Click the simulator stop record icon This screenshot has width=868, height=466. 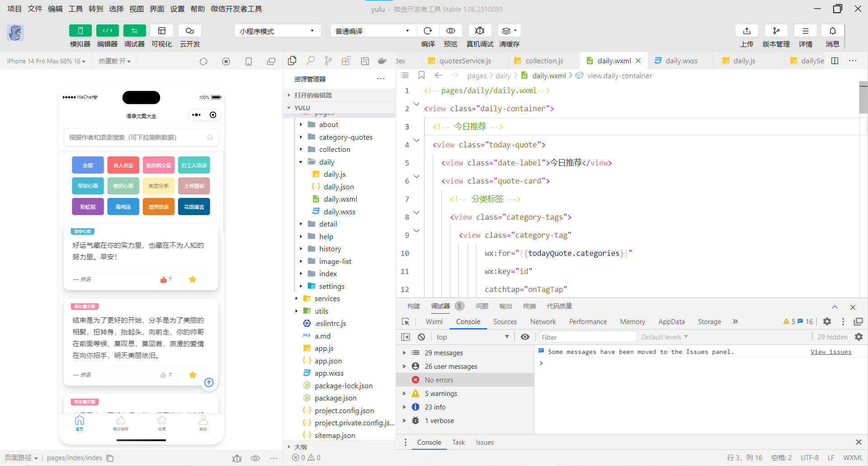[226, 61]
